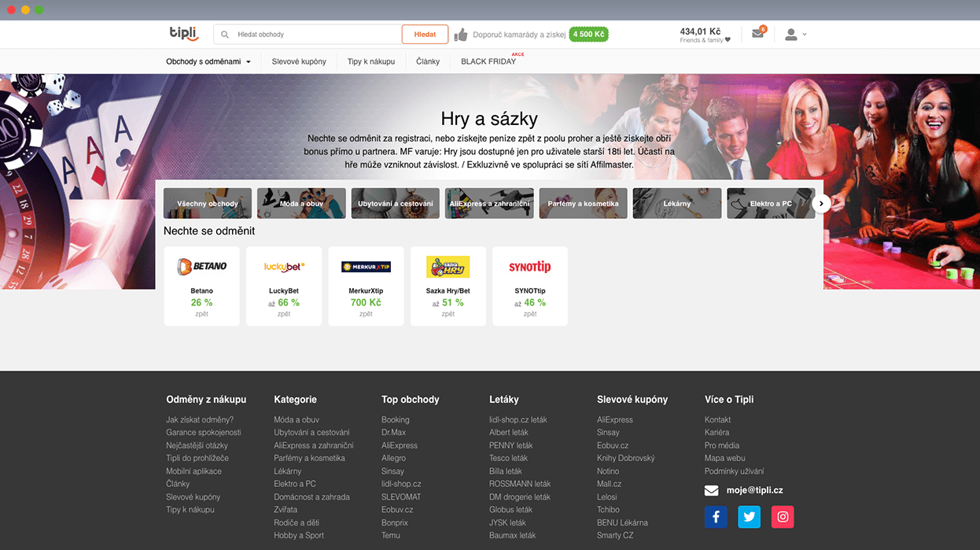Click the 4 500 Kč reward badge
Viewport: 980px width, 550px height.
[588, 35]
